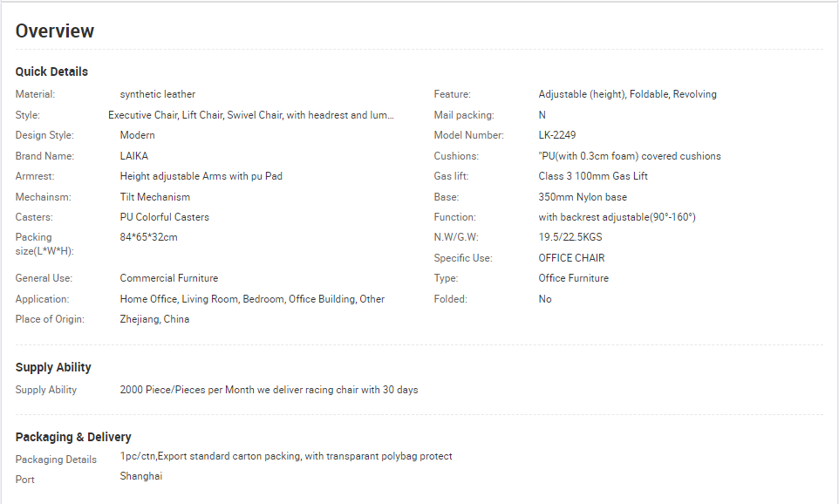Click the packing size 84*65*32cm value
Viewport: 839px width, 504px height.
click(x=149, y=237)
